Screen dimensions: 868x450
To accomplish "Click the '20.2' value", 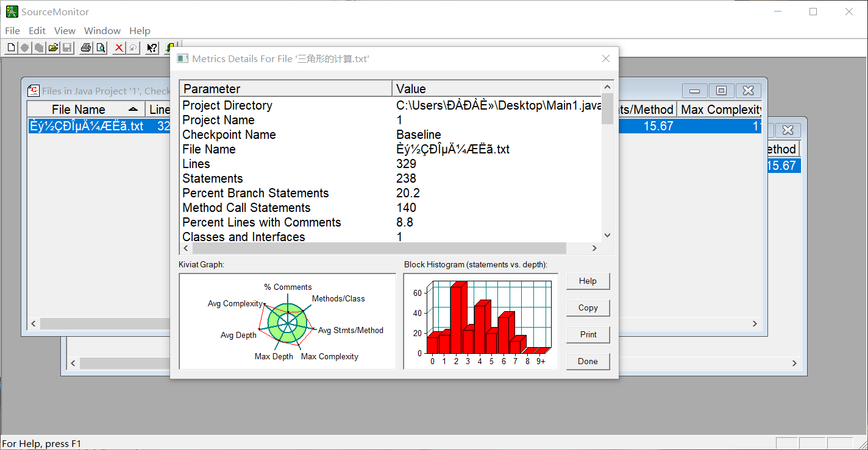I will [408, 193].
